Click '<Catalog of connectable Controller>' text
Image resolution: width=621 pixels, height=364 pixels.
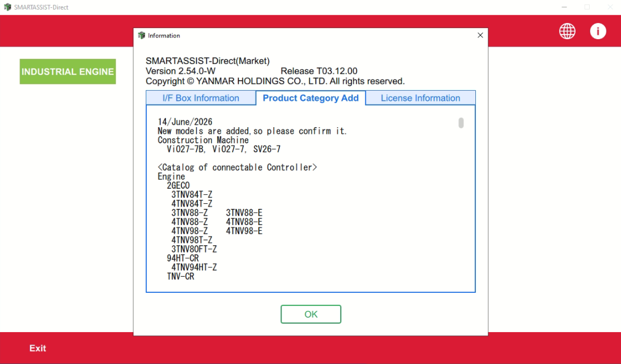237,167
